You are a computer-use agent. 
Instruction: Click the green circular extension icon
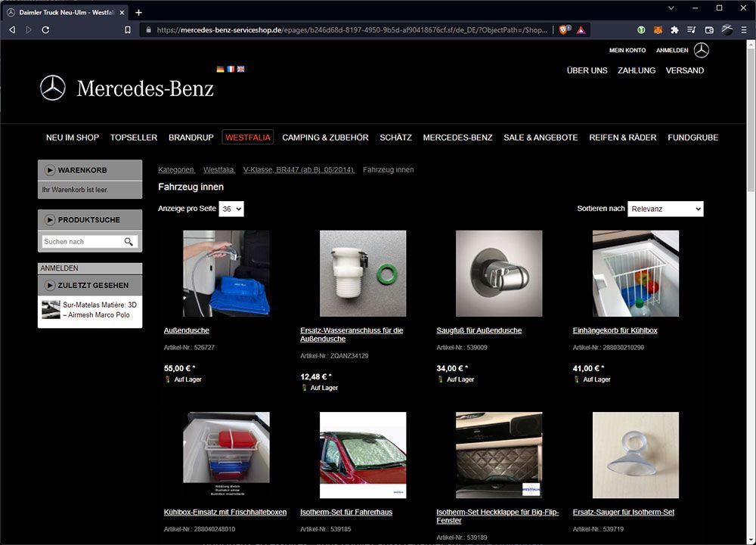click(x=641, y=30)
